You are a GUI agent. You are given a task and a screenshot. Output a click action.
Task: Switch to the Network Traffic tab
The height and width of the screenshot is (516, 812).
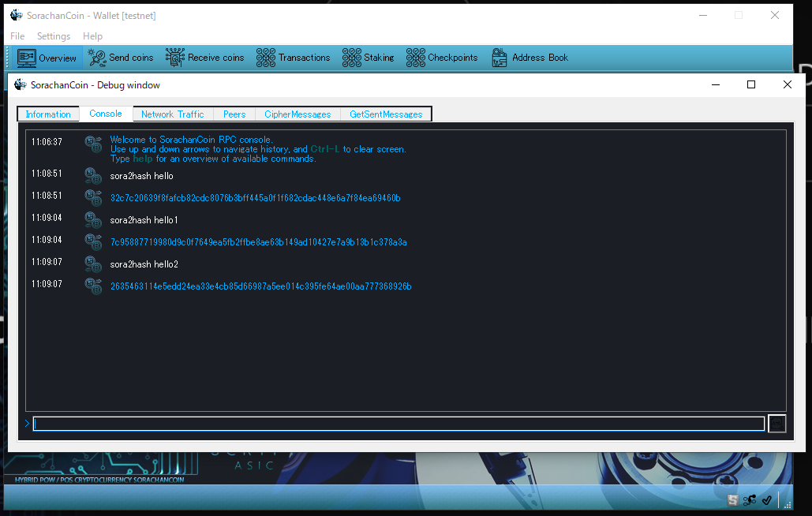(x=172, y=114)
